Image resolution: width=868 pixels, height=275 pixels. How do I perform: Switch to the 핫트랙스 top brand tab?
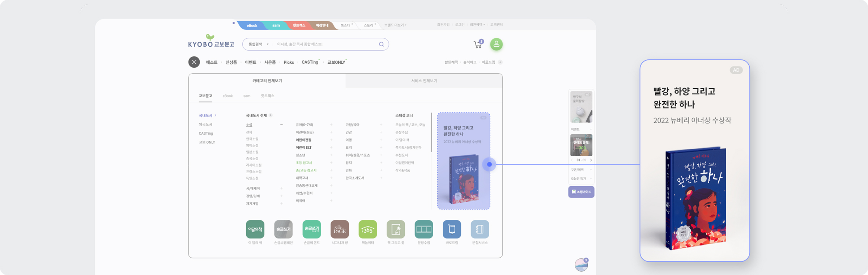pyautogui.click(x=299, y=25)
